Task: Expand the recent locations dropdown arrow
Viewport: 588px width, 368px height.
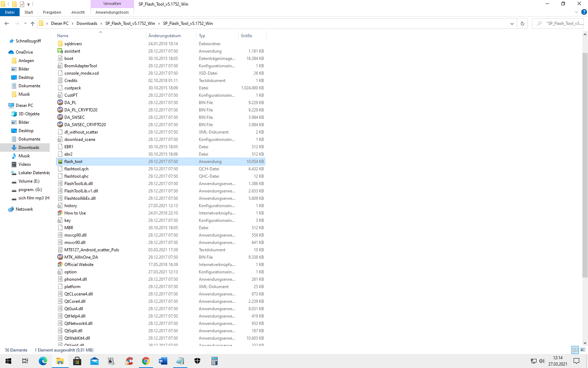Action: point(25,23)
